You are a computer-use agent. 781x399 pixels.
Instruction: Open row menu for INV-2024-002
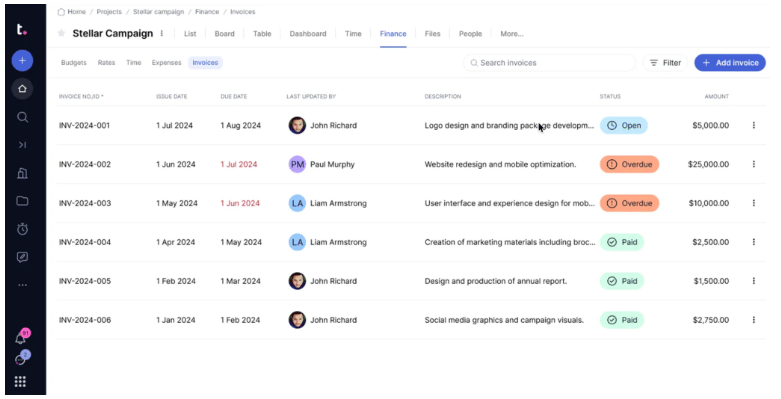754,164
